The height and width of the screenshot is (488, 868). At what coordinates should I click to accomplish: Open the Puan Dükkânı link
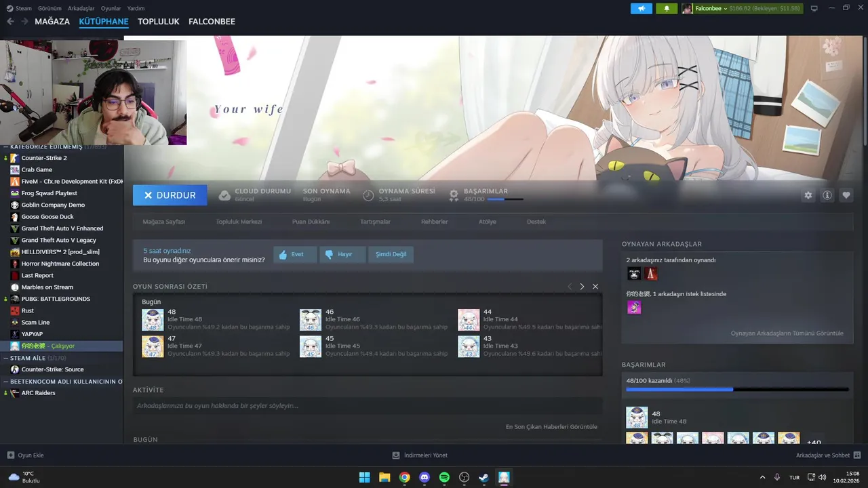[311, 222]
